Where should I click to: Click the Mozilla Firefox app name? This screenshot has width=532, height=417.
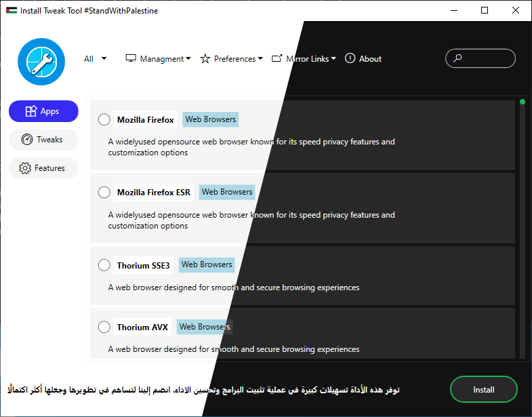(x=145, y=119)
